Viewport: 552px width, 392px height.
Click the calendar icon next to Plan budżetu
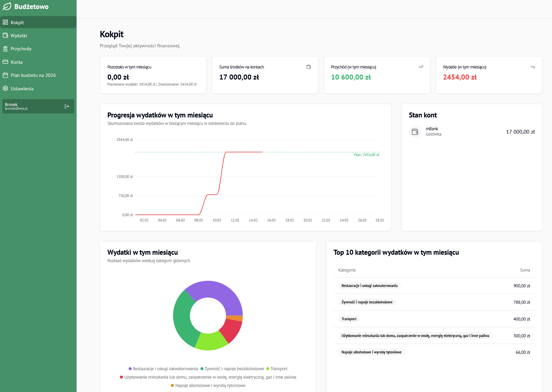pos(5,75)
